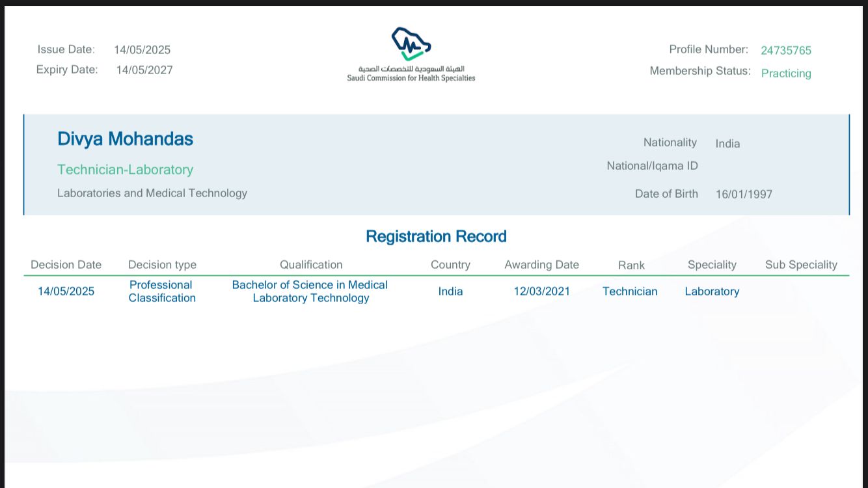868x488 pixels.
Task: Click the Rank column header
Action: pyautogui.click(x=631, y=265)
